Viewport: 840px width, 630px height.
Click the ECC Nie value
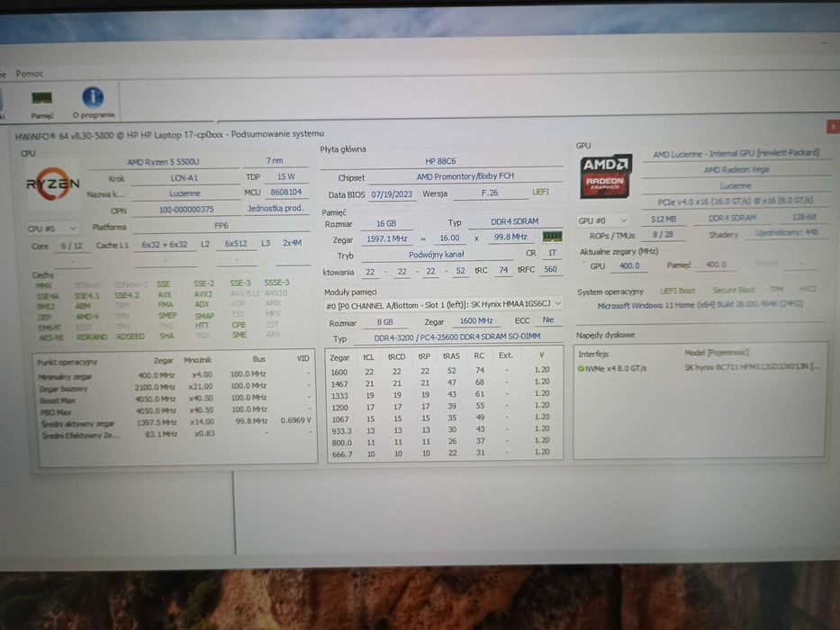[548, 319]
